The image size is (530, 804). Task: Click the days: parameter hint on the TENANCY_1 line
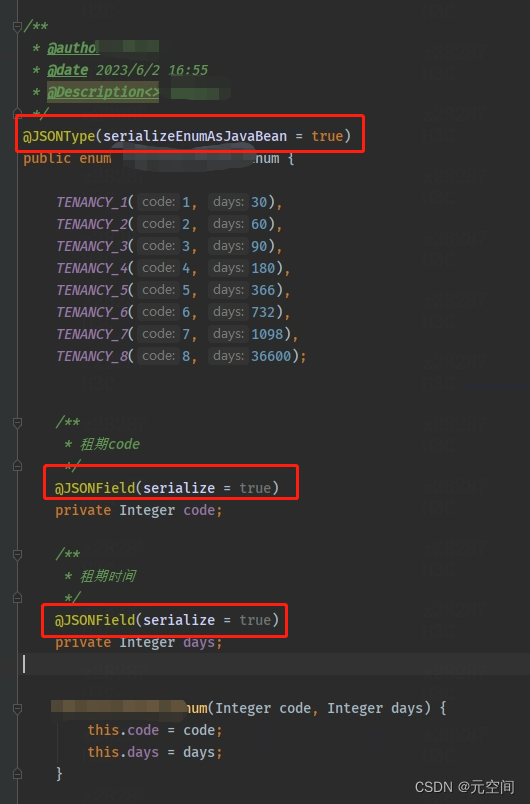[x=228, y=202]
